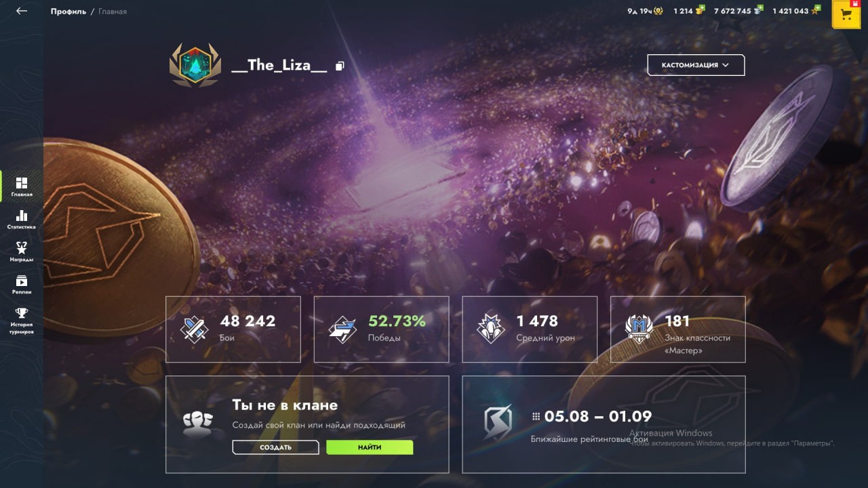Open the Награды sidebar section
868x488 pixels.
[x=22, y=251]
